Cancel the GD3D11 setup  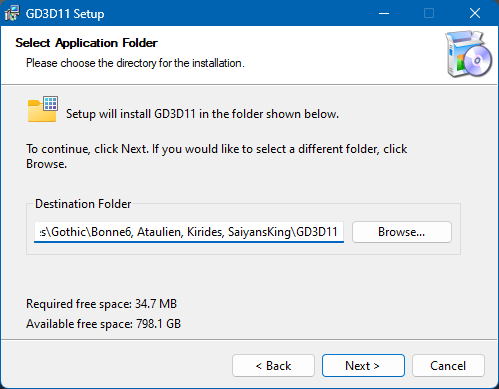pyautogui.click(x=448, y=366)
